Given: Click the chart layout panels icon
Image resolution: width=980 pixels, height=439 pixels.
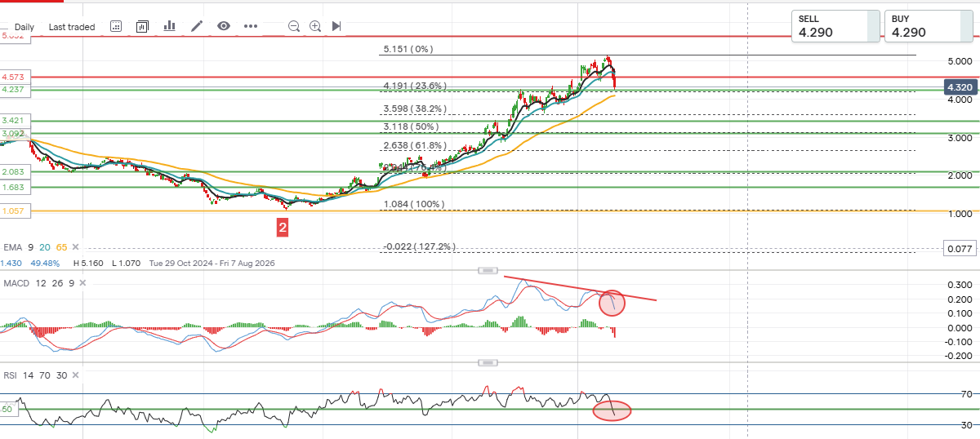Looking at the screenshot, I should tap(142, 26).
